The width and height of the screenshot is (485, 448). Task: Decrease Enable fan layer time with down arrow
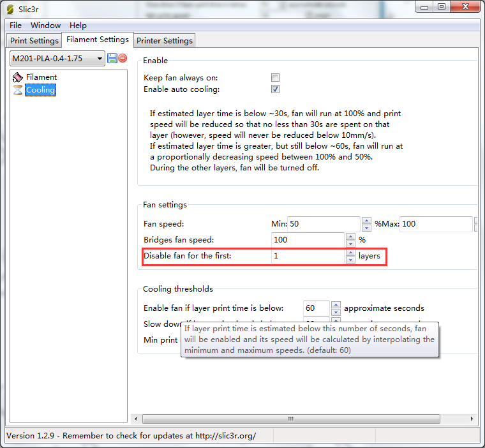click(x=336, y=312)
